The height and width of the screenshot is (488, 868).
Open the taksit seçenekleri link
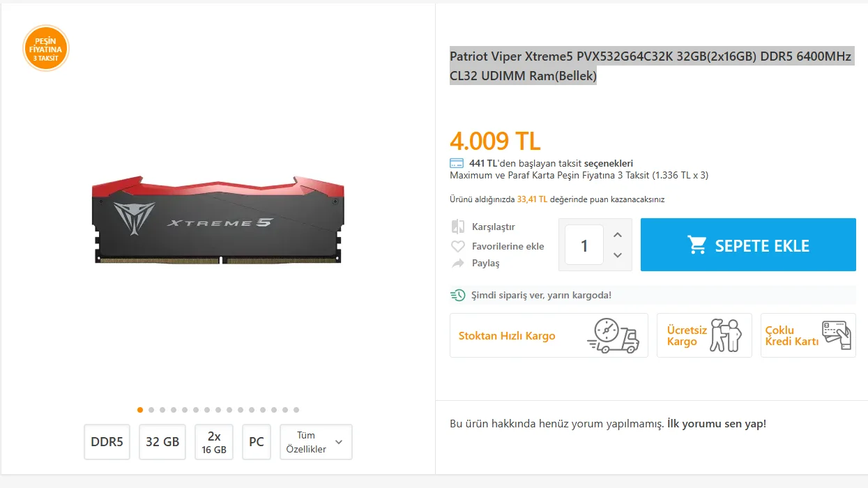608,163
